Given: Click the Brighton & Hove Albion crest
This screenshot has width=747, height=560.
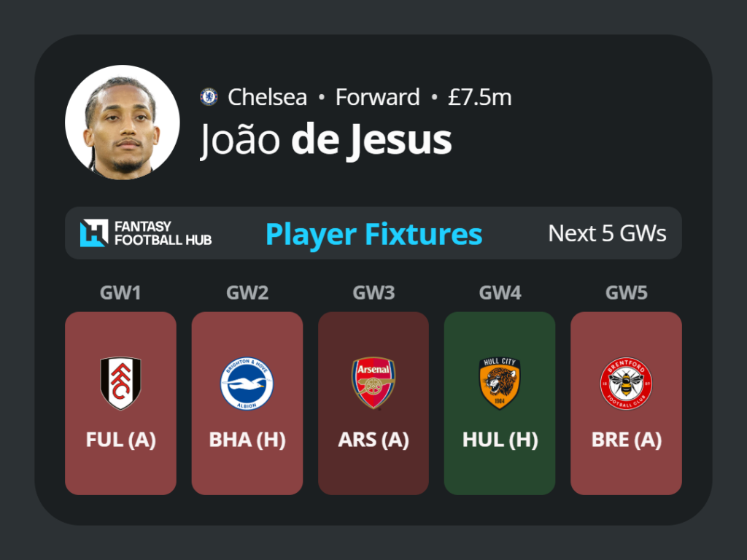Looking at the screenshot, I should click(x=247, y=384).
